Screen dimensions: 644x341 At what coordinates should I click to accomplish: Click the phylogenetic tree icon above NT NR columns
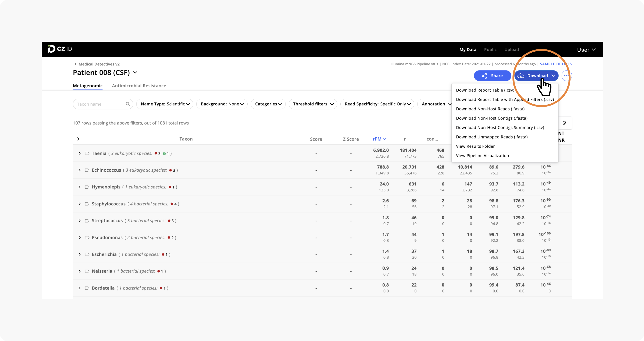(x=565, y=123)
